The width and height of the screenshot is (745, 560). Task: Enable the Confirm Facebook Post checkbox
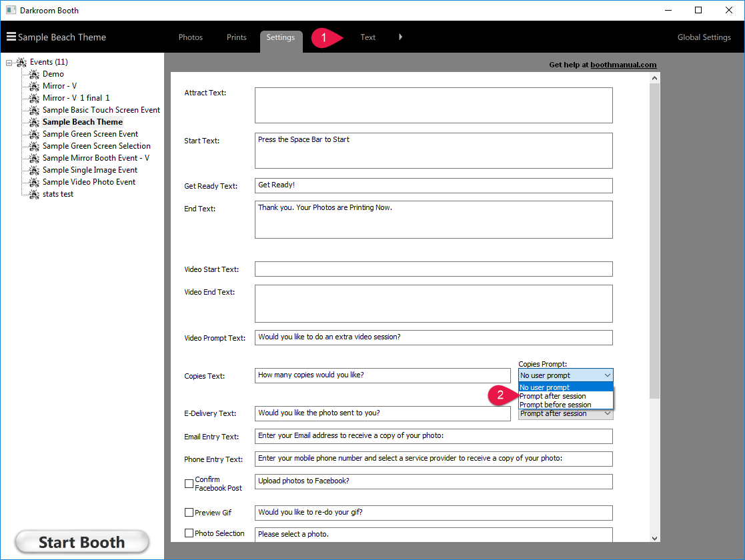tap(187, 483)
